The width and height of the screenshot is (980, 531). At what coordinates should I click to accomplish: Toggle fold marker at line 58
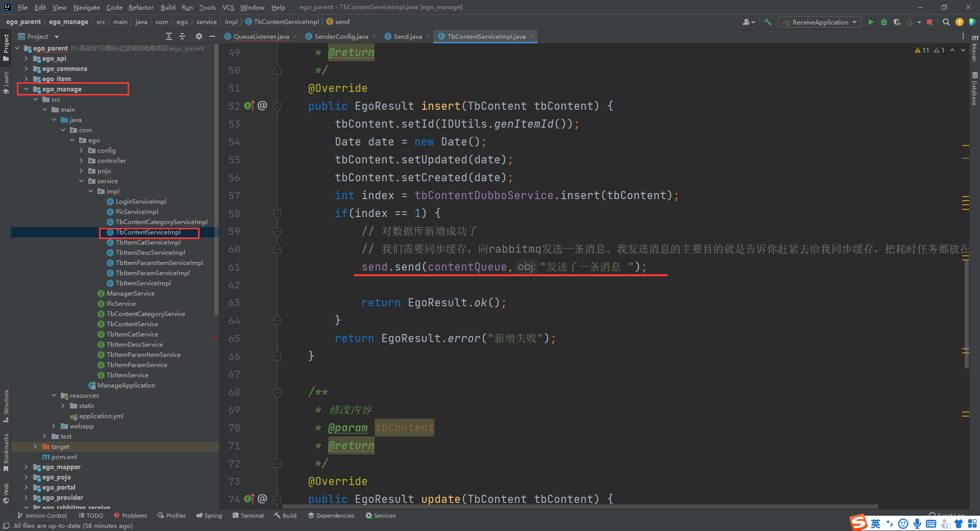pyautogui.click(x=277, y=213)
